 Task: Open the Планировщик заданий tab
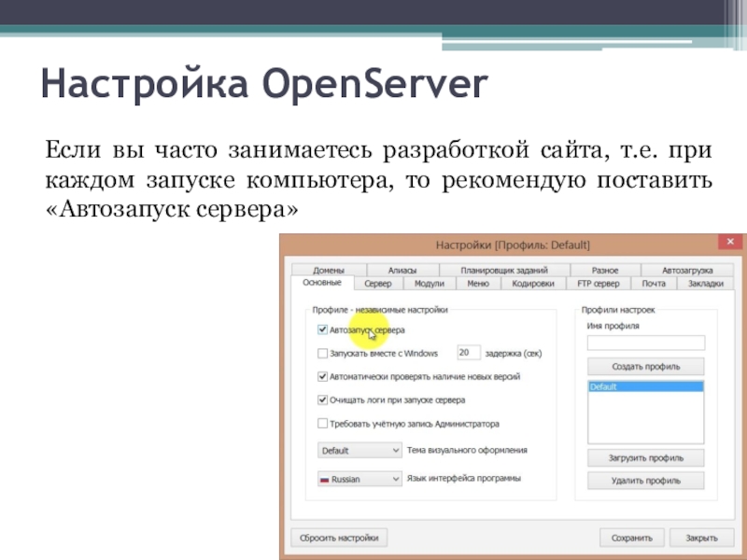coord(504,270)
